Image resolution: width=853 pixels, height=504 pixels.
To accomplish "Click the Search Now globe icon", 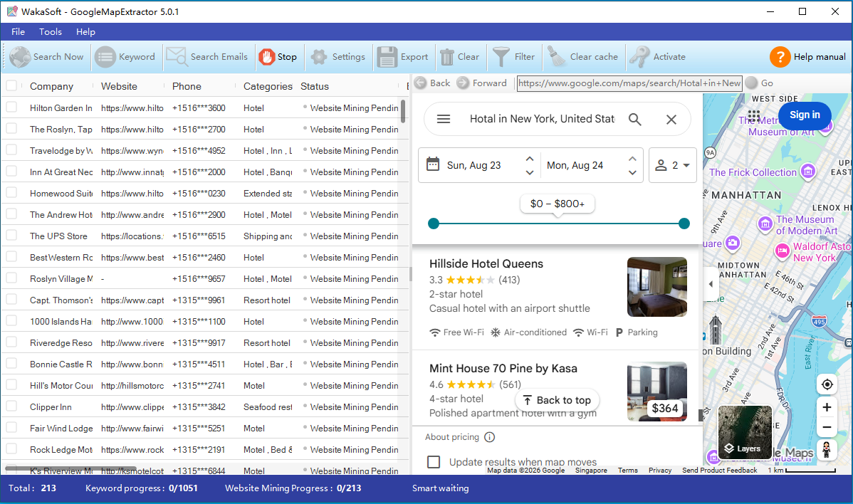I will click(x=20, y=56).
